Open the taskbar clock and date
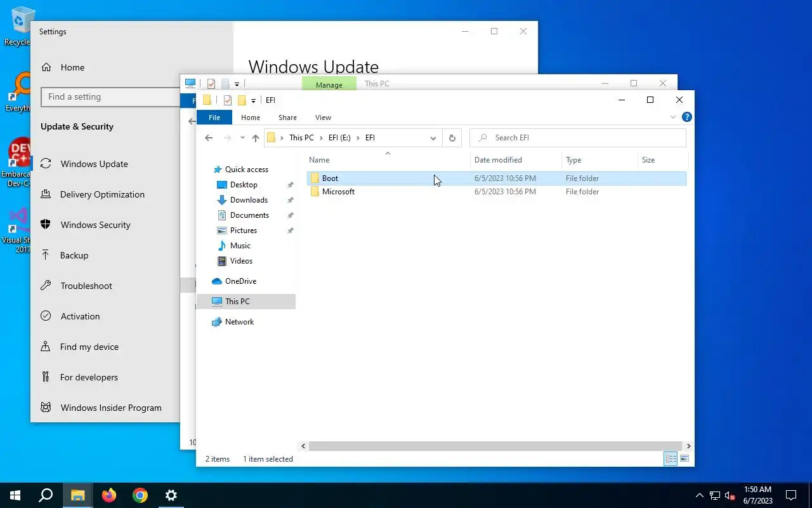 pos(757,495)
